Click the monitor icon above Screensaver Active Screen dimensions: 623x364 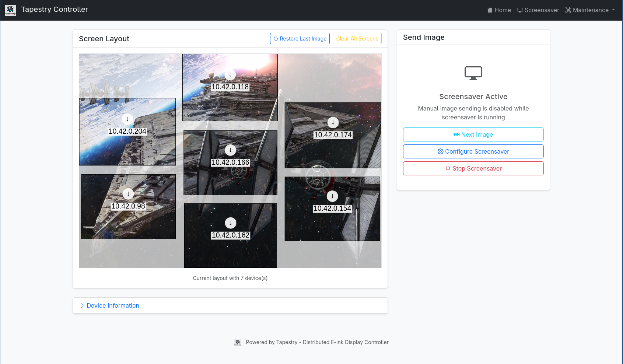[473, 73]
